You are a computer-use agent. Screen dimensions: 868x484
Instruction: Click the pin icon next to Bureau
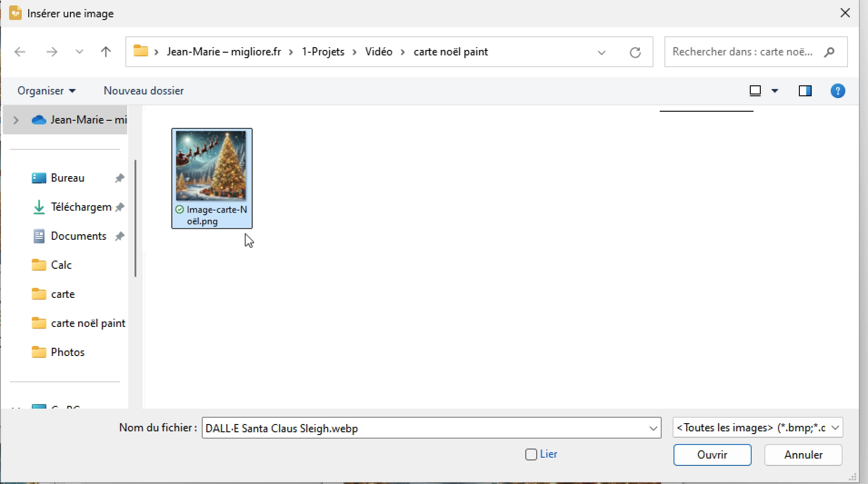[120, 178]
